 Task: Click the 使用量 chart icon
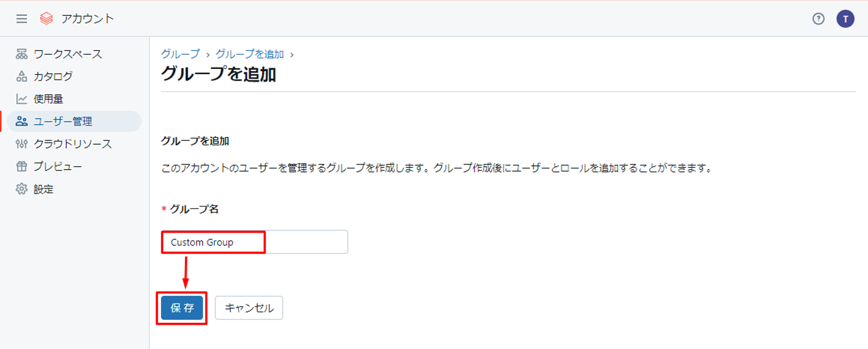(21, 99)
